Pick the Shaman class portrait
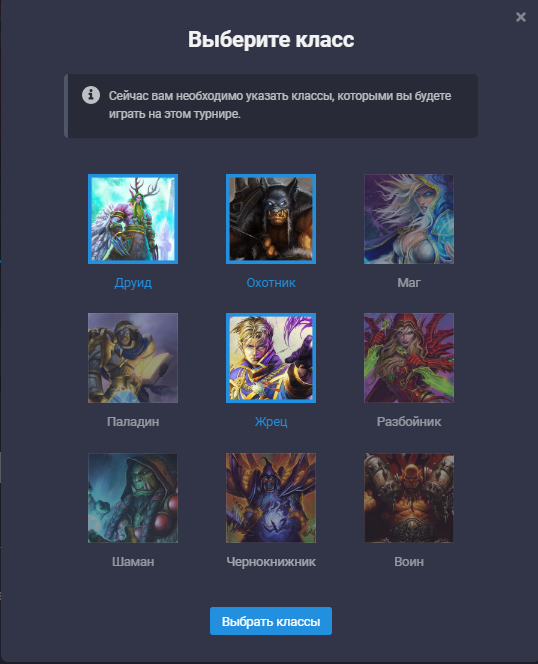538x664 pixels. pyautogui.click(x=133, y=498)
